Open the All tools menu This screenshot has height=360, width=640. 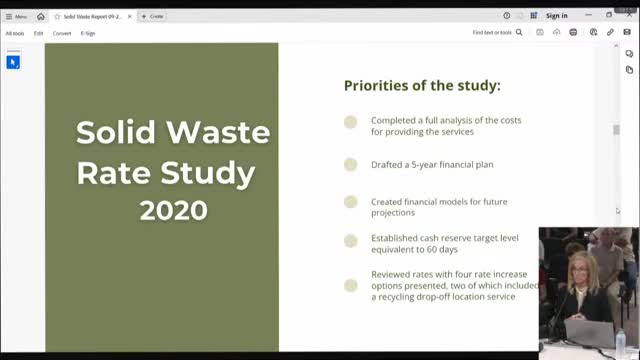(x=15, y=33)
